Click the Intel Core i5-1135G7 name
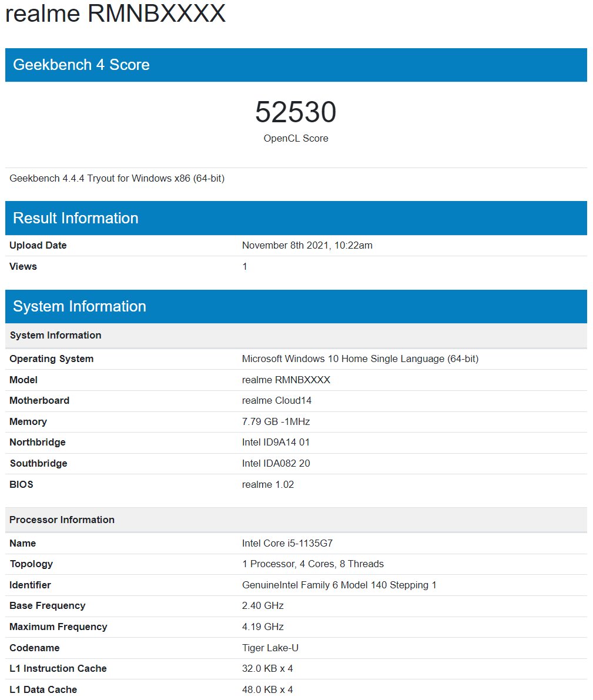The width and height of the screenshot is (593, 700). tap(287, 544)
